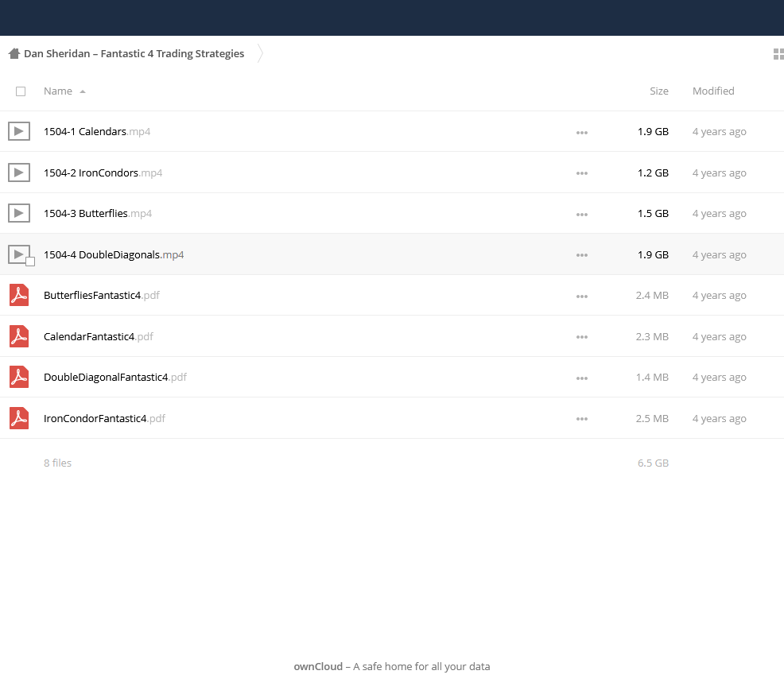The height and width of the screenshot is (690, 784).
Task: Sort files by Modified column
Action: [713, 91]
